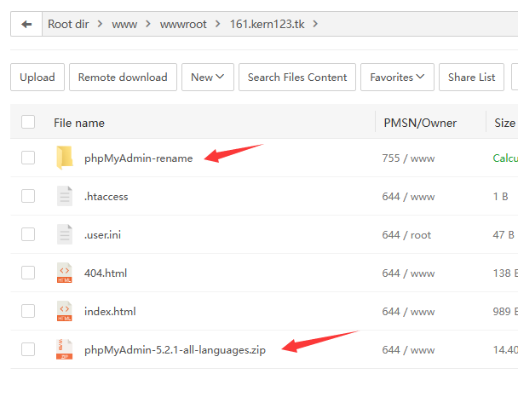The height and width of the screenshot is (420, 518).
Task: Select the checkbox beside index.html
Action: click(x=28, y=311)
